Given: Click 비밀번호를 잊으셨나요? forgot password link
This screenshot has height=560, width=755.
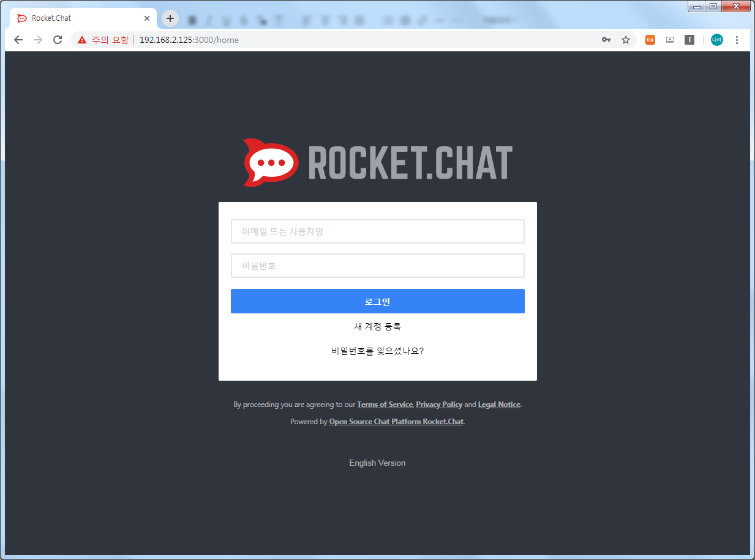Looking at the screenshot, I should [378, 351].
